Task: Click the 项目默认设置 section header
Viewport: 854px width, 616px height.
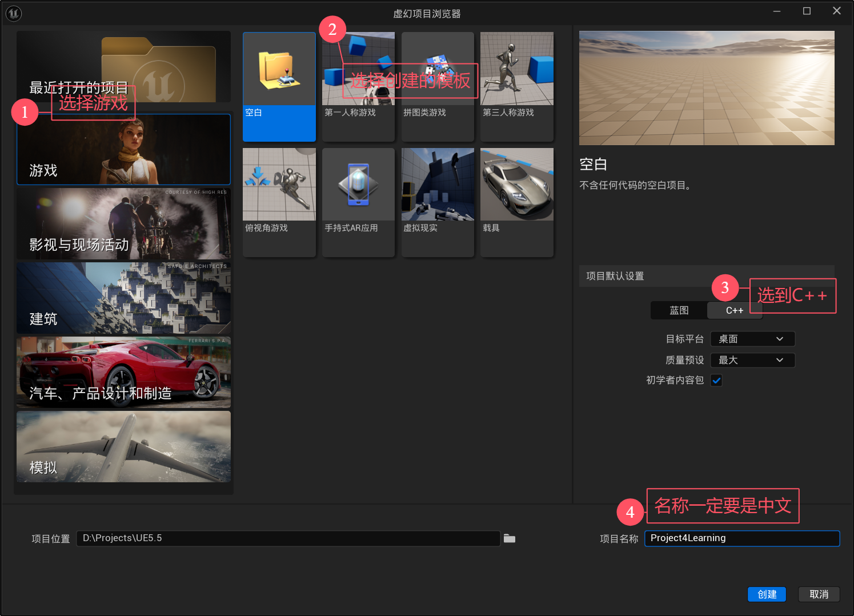Action: click(707, 276)
